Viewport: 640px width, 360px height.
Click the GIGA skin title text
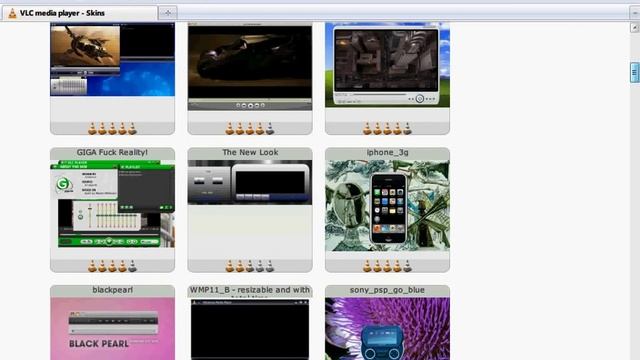point(112,152)
